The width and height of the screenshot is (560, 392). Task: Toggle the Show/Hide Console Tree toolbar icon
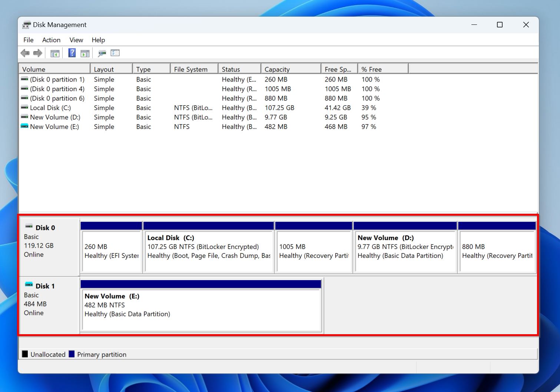[55, 53]
